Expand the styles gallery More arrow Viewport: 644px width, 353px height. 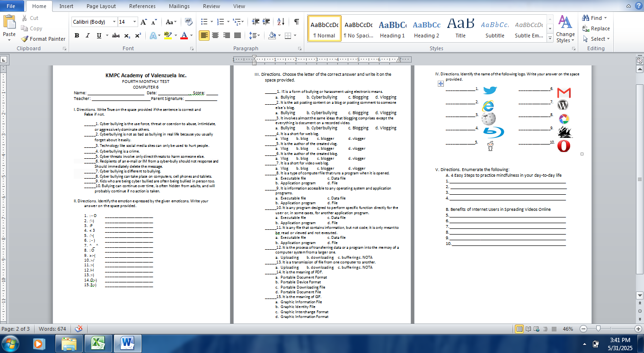tap(550, 39)
